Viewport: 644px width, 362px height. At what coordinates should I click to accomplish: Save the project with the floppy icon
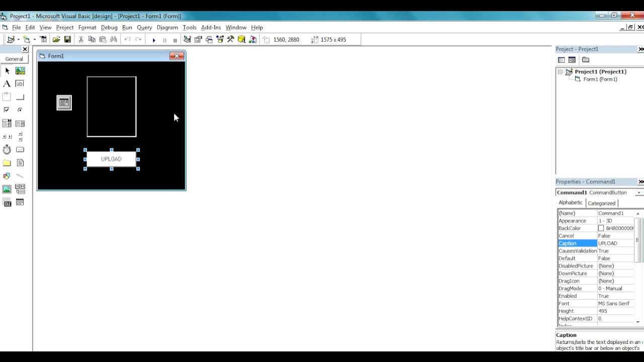click(x=67, y=39)
